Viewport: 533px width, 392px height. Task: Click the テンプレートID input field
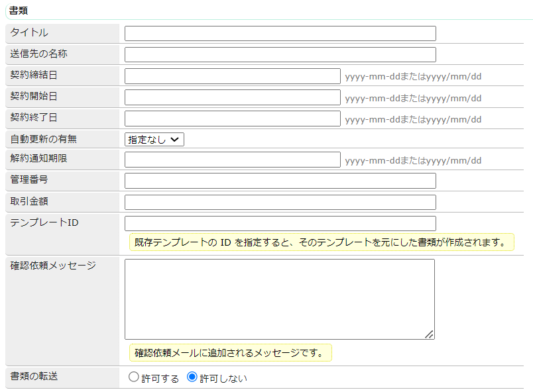click(278, 223)
